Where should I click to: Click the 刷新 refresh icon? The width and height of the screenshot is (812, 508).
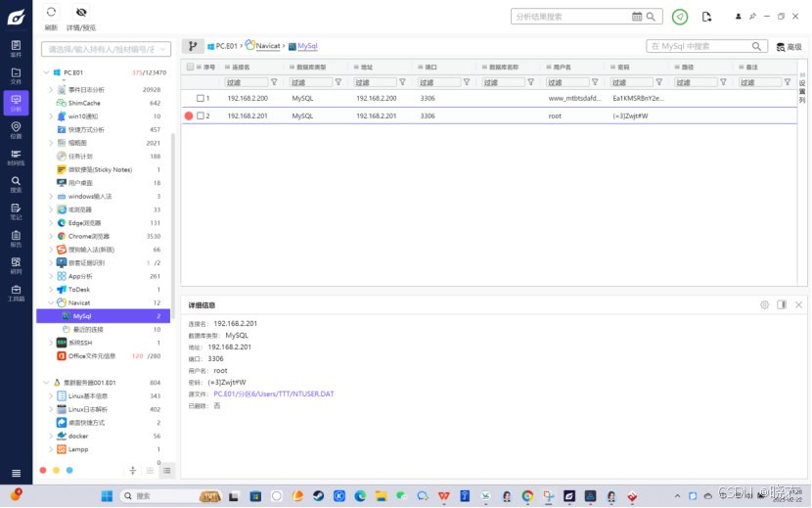(x=51, y=12)
